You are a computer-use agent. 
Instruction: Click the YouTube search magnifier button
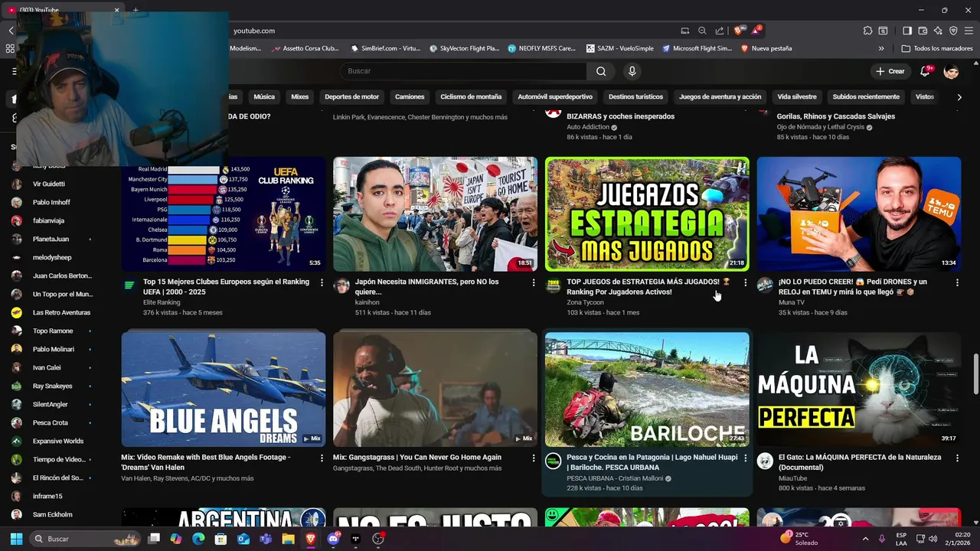[601, 71]
